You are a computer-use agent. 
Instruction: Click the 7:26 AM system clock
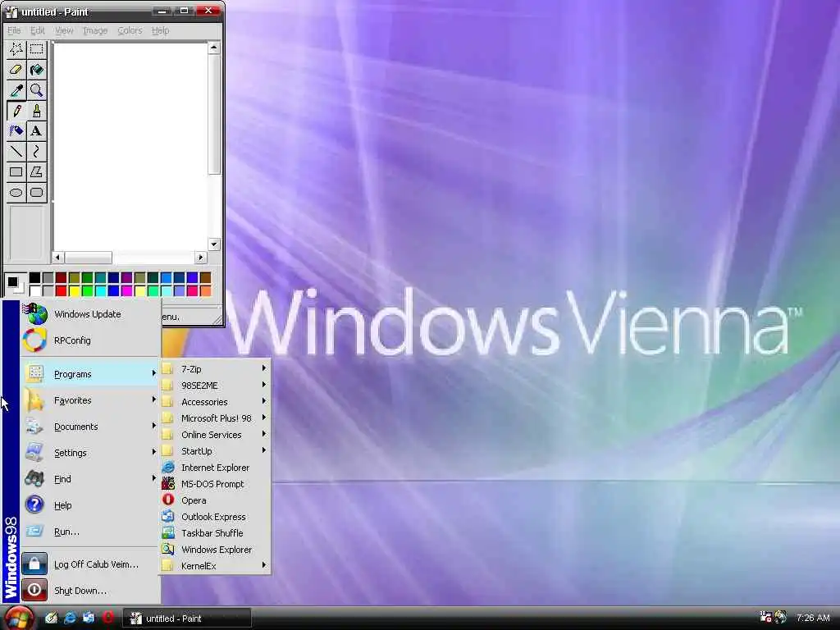813,618
